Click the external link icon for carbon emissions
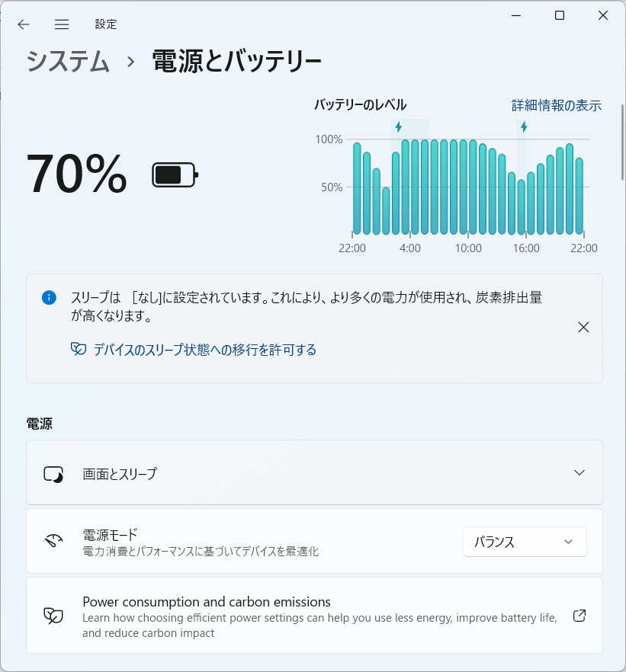Screen dimensions: 626x672 point(579,616)
